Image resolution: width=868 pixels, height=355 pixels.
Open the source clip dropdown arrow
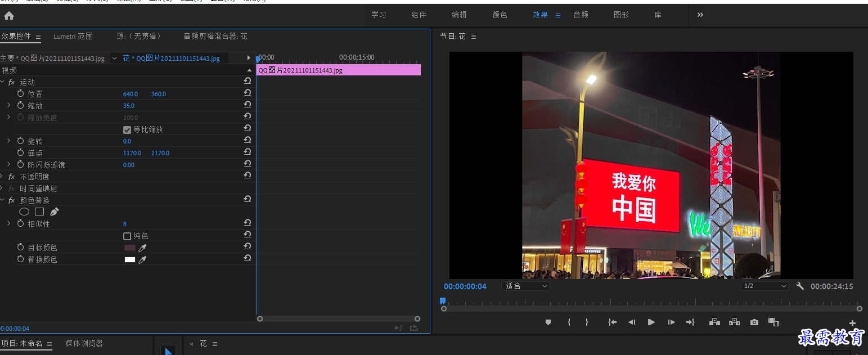click(x=114, y=58)
